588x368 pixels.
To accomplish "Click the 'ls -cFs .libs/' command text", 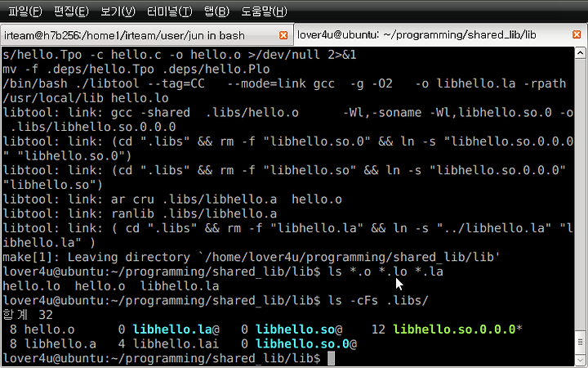I will 378,300.
